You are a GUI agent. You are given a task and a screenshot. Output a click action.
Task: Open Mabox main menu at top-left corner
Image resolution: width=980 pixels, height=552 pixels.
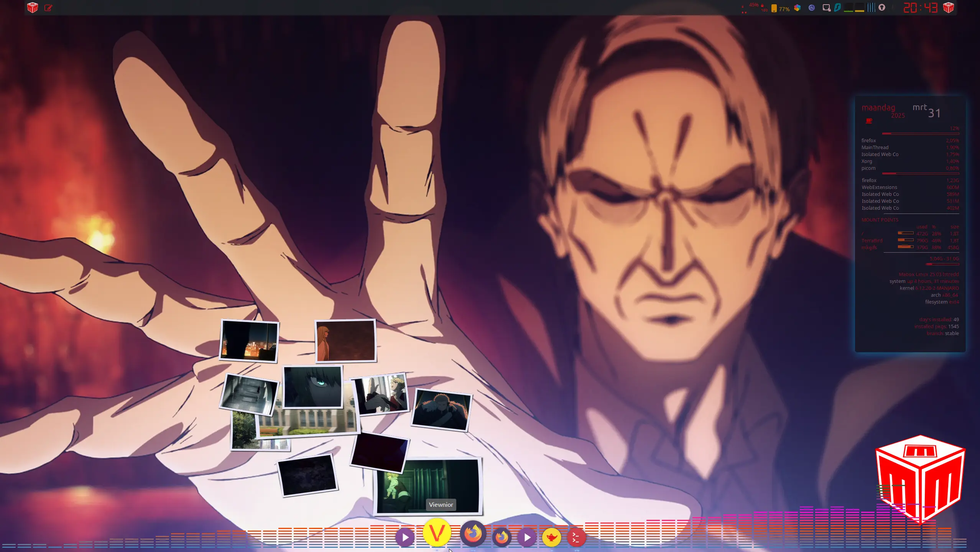(33, 8)
